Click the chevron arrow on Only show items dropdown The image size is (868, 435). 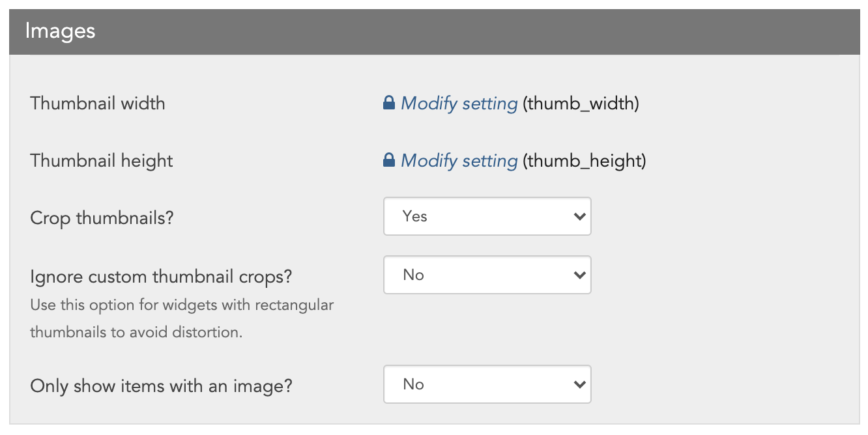point(579,385)
